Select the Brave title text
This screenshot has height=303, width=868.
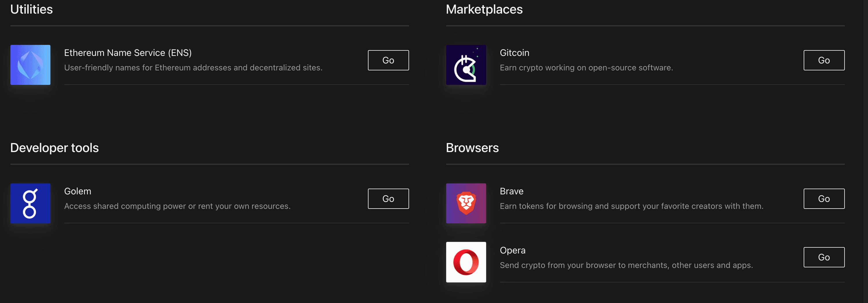511,191
